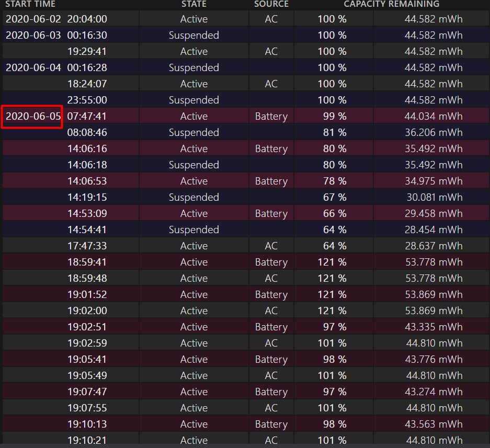Click 35.492 mWh in the 14:06:16 row

coord(434,148)
